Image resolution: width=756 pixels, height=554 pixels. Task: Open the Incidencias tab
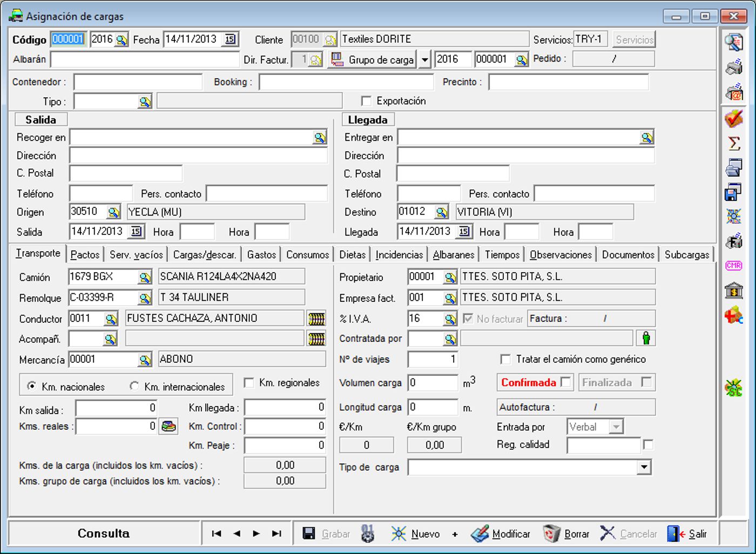pos(399,254)
